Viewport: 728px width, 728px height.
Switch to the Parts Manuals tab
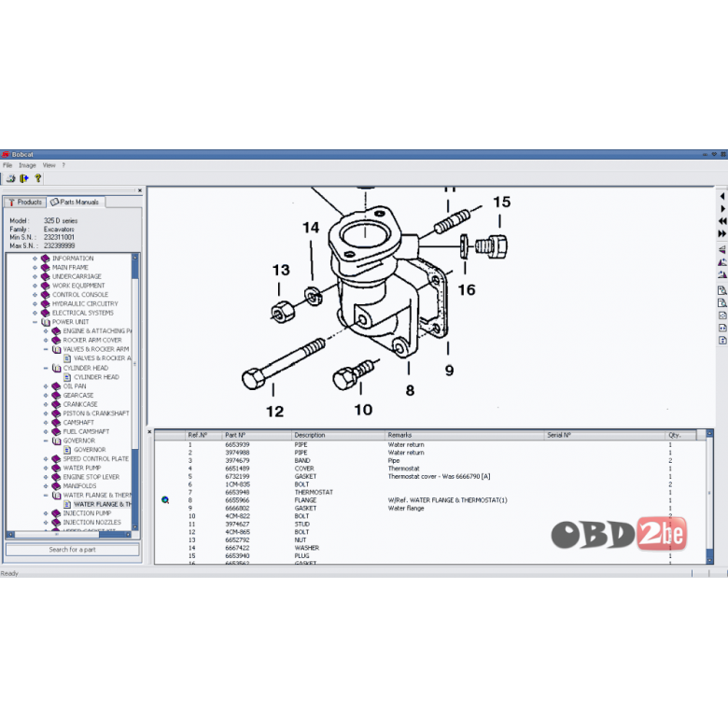[76, 202]
